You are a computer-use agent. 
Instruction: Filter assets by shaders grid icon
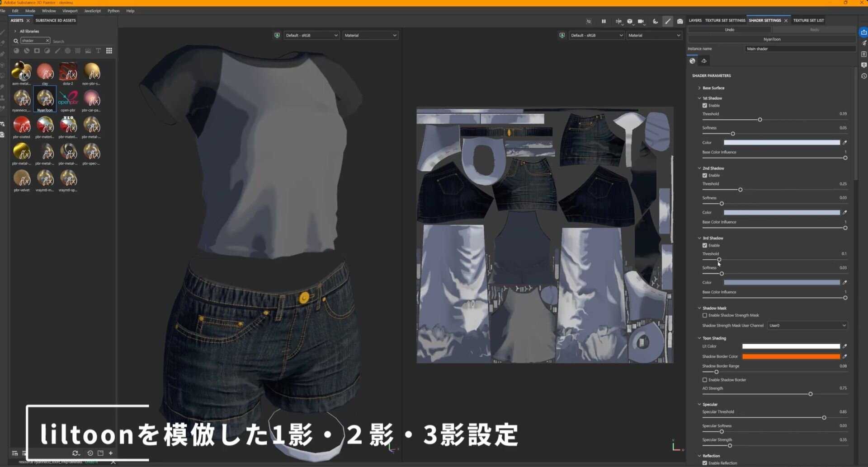(109, 51)
